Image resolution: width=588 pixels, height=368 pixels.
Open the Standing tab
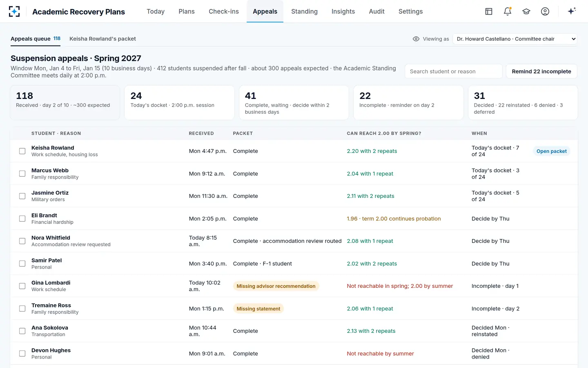point(304,11)
